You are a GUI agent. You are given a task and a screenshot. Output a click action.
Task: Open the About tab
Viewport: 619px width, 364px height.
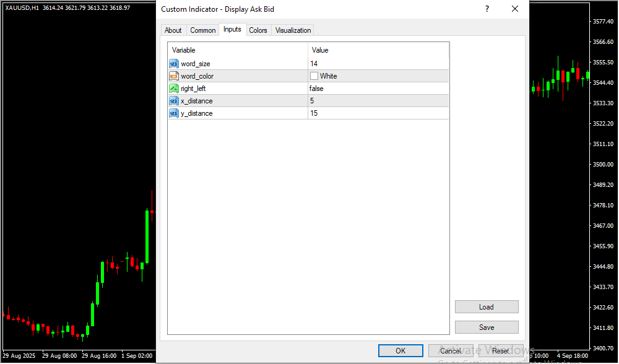click(173, 30)
